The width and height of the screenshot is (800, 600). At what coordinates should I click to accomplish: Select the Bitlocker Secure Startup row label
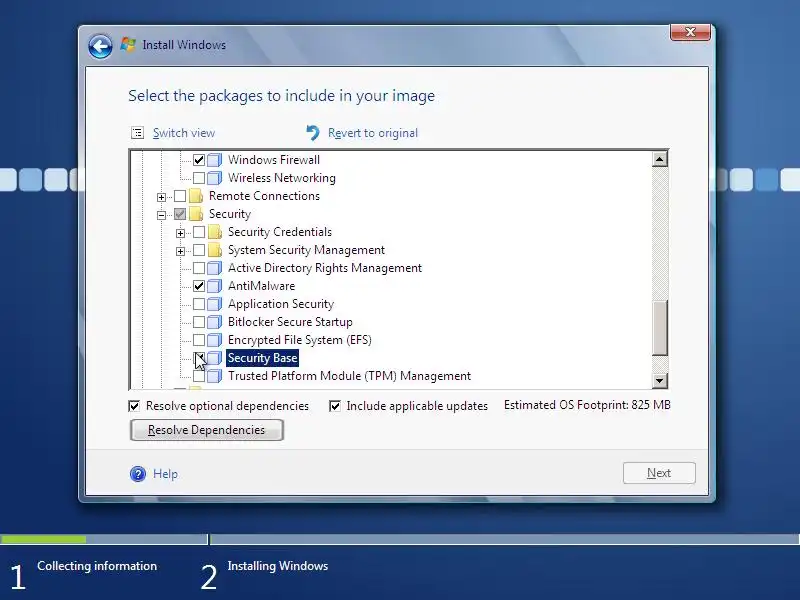(x=290, y=322)
